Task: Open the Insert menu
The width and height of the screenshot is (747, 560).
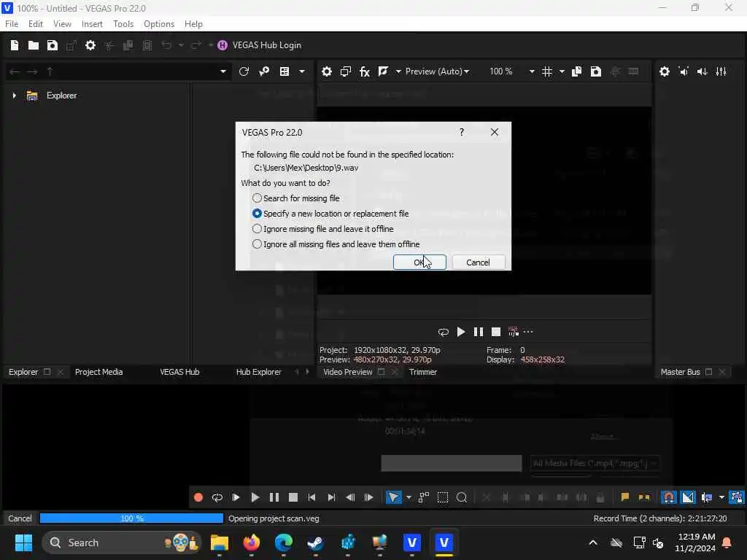Action: pos(92,24)
